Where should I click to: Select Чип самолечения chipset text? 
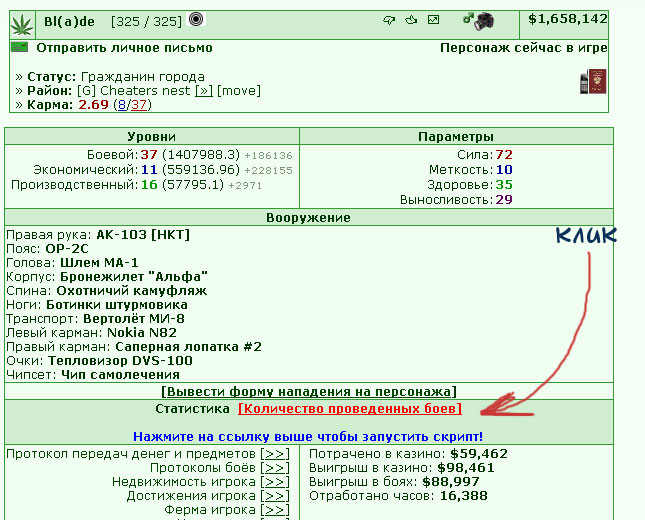click(120, 374)
